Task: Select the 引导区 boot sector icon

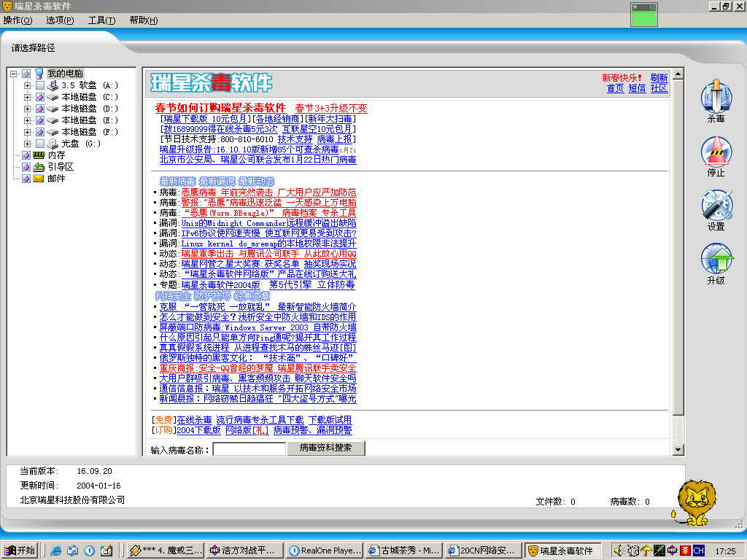Action: click(x=39, y=167)
